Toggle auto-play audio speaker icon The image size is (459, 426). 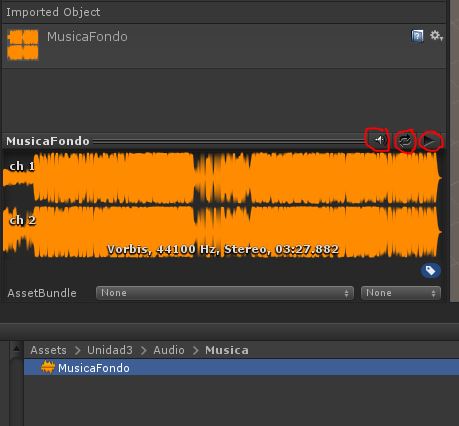[x=379, y=140]
